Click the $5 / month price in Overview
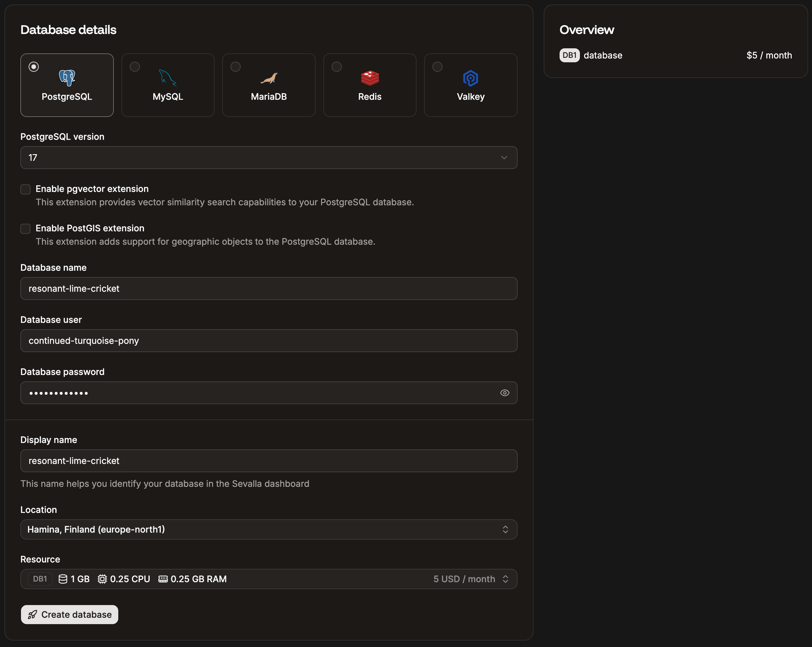Screen dimensions: 812x647 click(769, 55)
